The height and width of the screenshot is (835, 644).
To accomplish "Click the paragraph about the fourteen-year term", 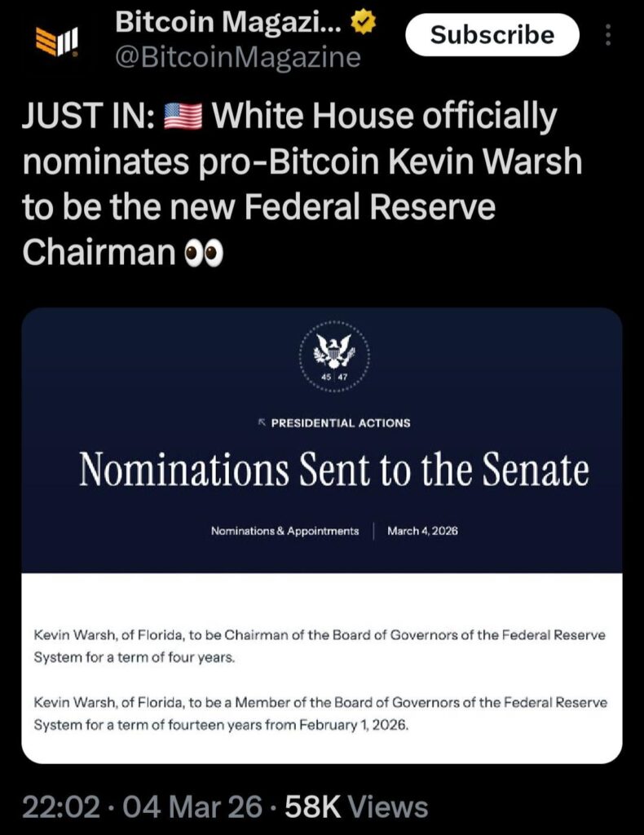I will tap(320, 711).
